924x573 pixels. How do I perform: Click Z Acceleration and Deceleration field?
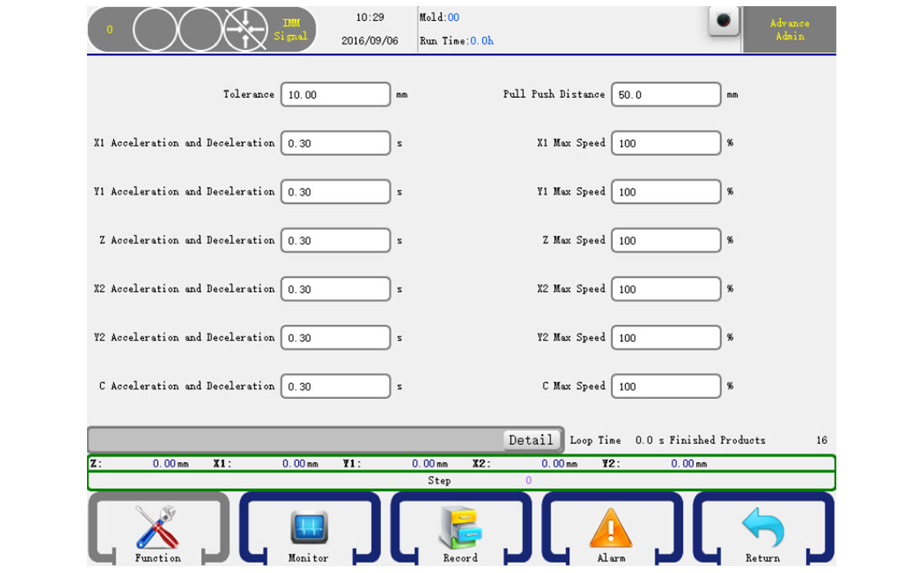click(x=335, y=240)
